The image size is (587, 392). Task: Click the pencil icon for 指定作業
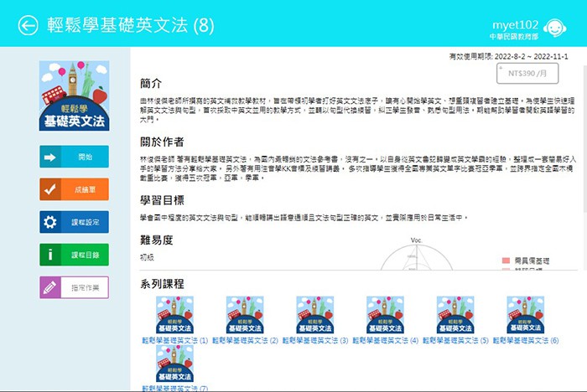[50, 287]
